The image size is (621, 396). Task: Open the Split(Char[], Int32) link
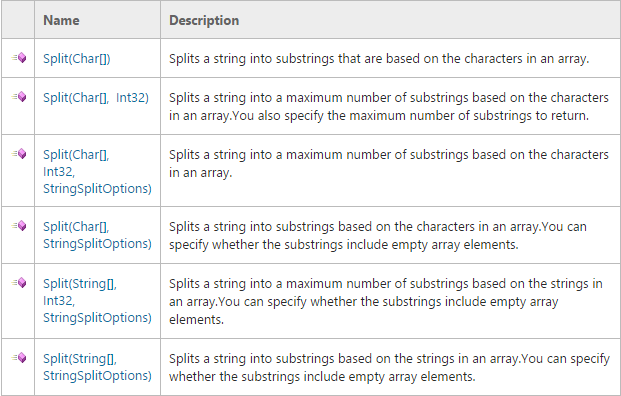96,97
